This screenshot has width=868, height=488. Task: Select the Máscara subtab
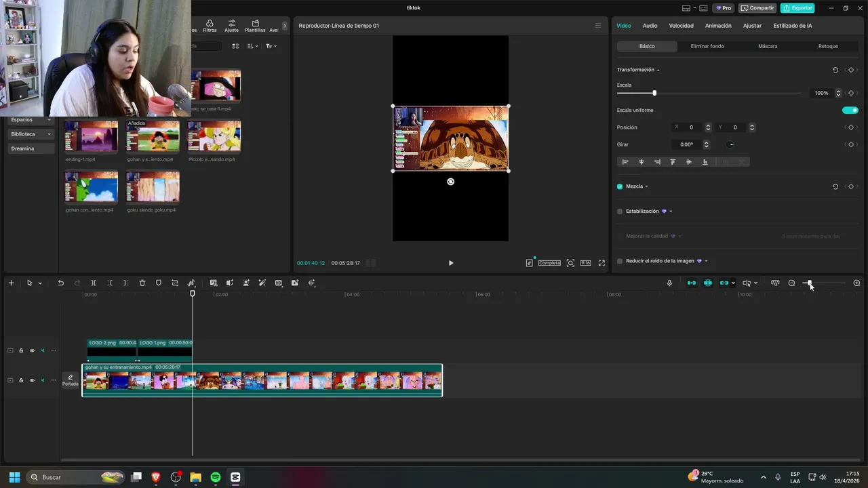[x=768, y=46]
